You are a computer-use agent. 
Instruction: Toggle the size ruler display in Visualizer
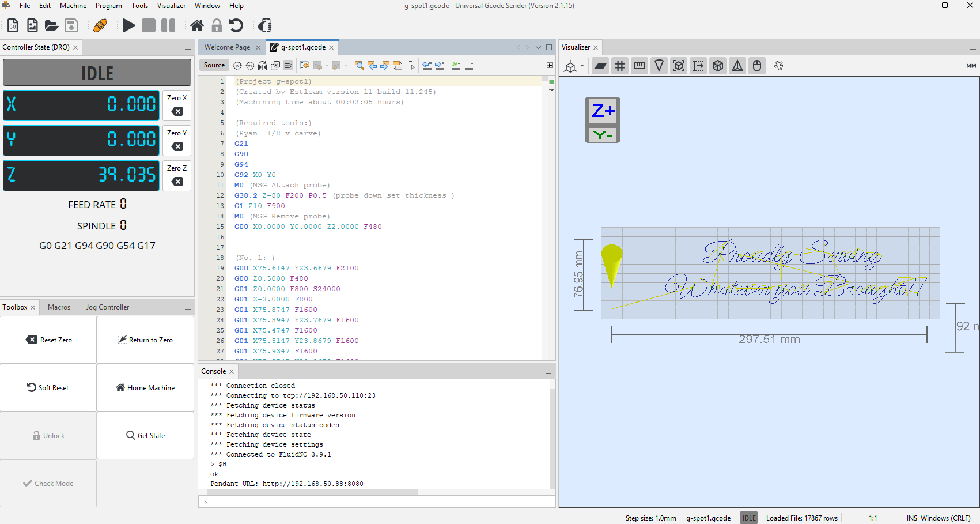click(x=640, y=66)
